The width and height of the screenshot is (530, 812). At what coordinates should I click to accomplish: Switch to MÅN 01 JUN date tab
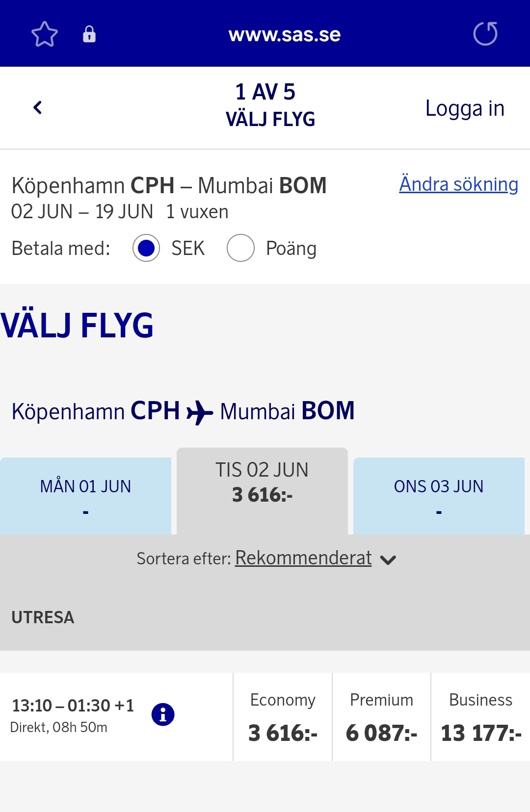[85, 496]
